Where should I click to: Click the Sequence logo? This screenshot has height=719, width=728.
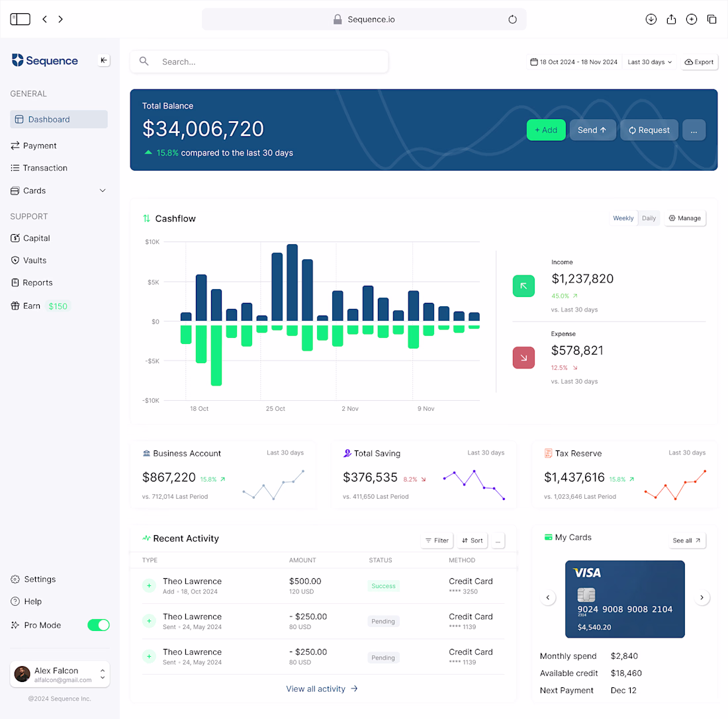coord(44,60)
